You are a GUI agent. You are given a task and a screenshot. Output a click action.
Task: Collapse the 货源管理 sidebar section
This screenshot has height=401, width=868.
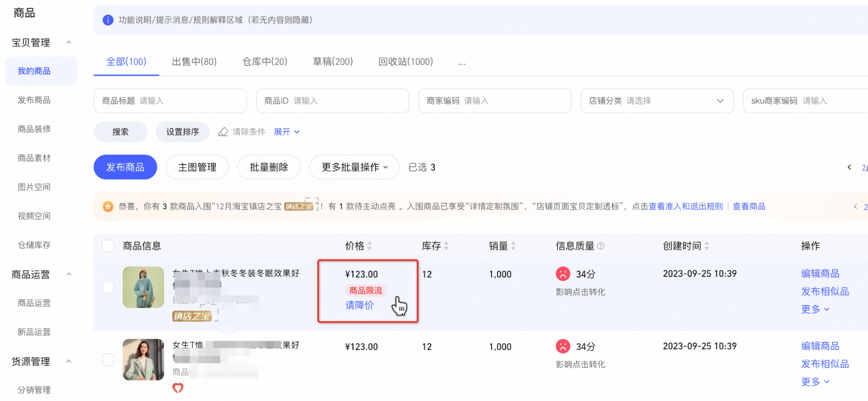[x=69, y=362]
